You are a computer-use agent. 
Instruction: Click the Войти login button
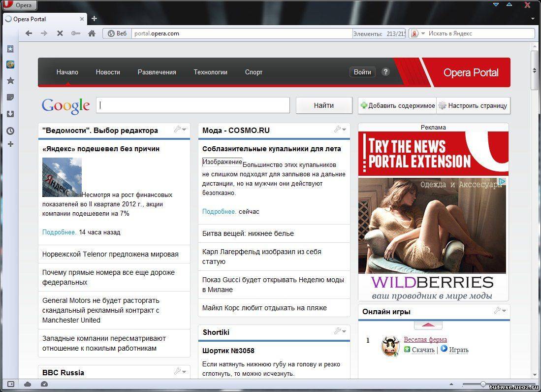click(x=362, y=72)
